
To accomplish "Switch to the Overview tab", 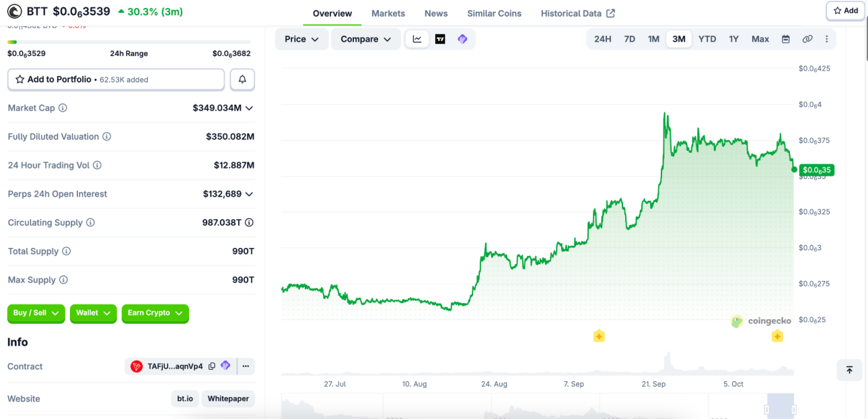I will coord(332,13).
